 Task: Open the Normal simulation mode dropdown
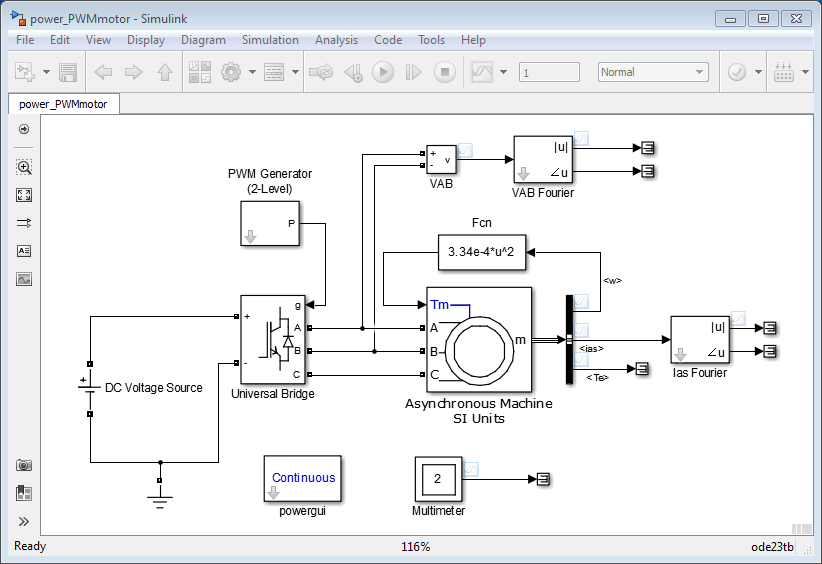(x=653, y=72)
